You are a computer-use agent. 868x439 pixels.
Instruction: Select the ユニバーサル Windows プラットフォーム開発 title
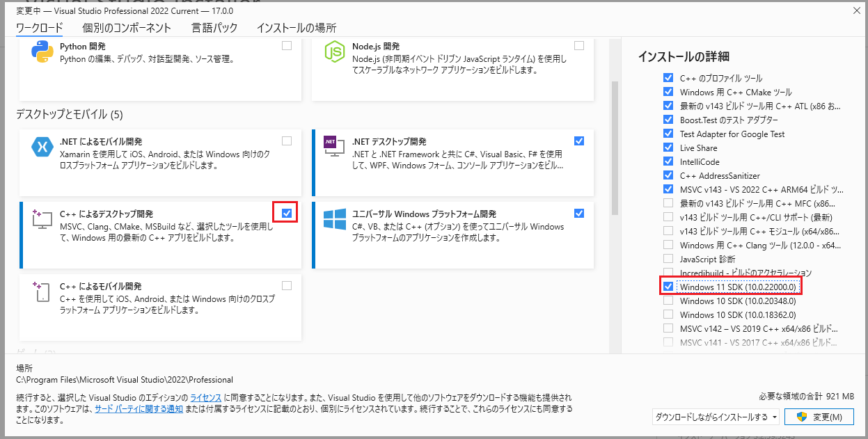click(x=424, y=214)
